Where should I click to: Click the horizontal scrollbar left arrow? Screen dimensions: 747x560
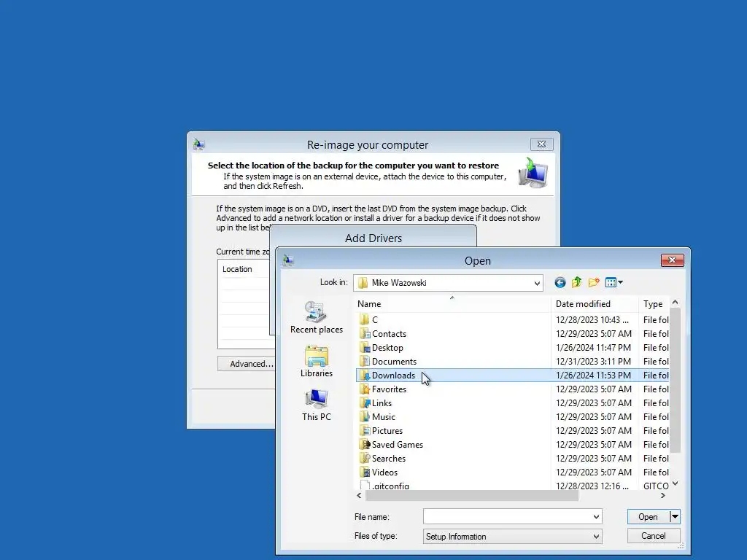point(359,495)
